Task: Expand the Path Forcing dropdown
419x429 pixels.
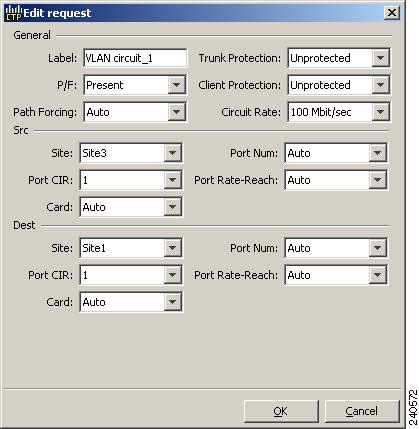Action: pos(135,112)
